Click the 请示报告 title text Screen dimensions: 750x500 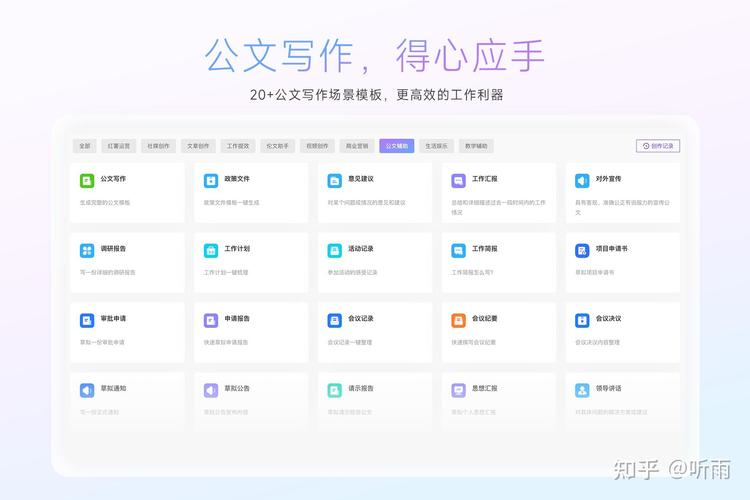[x=361, y=389]
